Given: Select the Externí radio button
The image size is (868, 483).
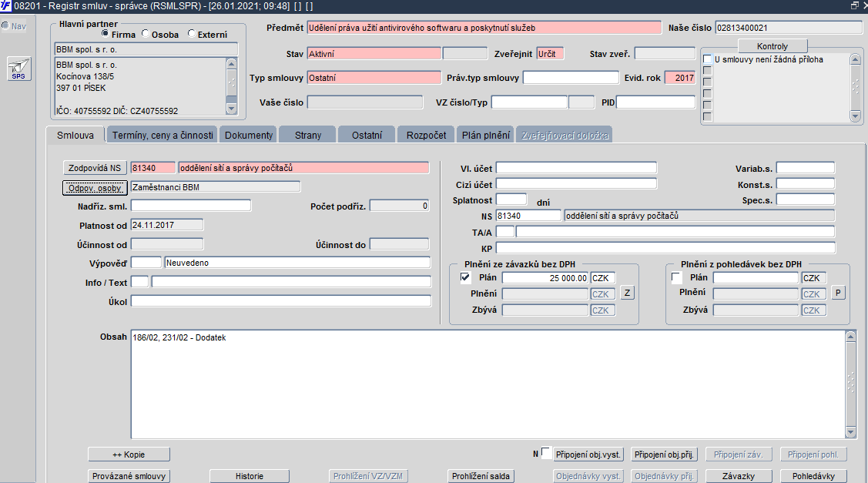Looking at the screenshot, I should (191, 34).
